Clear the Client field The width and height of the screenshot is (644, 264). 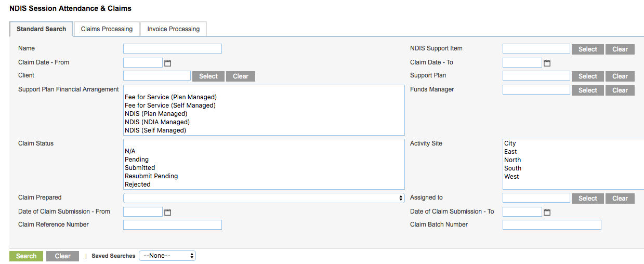[241, 76]
